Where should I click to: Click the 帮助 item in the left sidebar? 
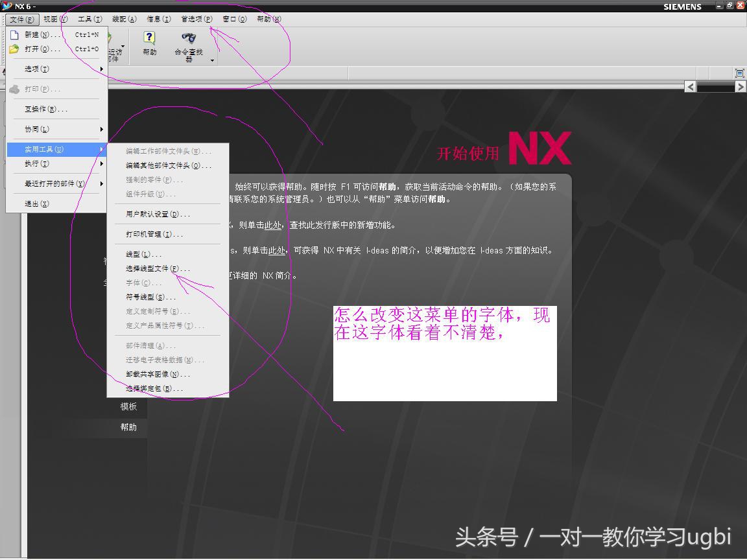[128, 426]
